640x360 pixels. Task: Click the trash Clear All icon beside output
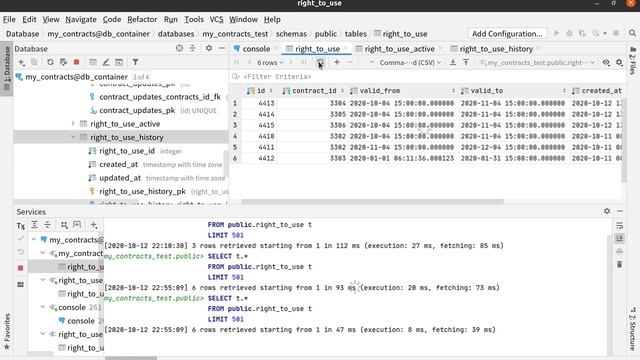point(620,264)
